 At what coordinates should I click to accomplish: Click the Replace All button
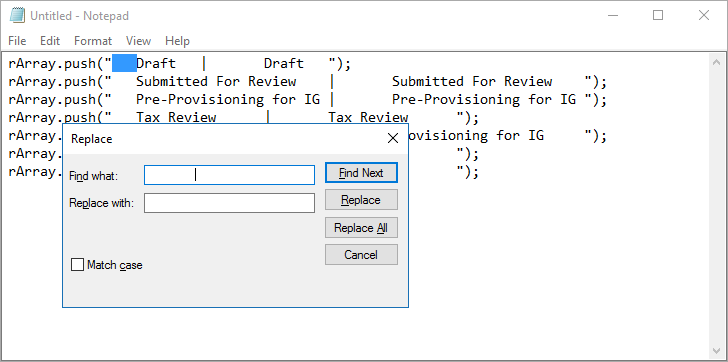coord(361,227)
